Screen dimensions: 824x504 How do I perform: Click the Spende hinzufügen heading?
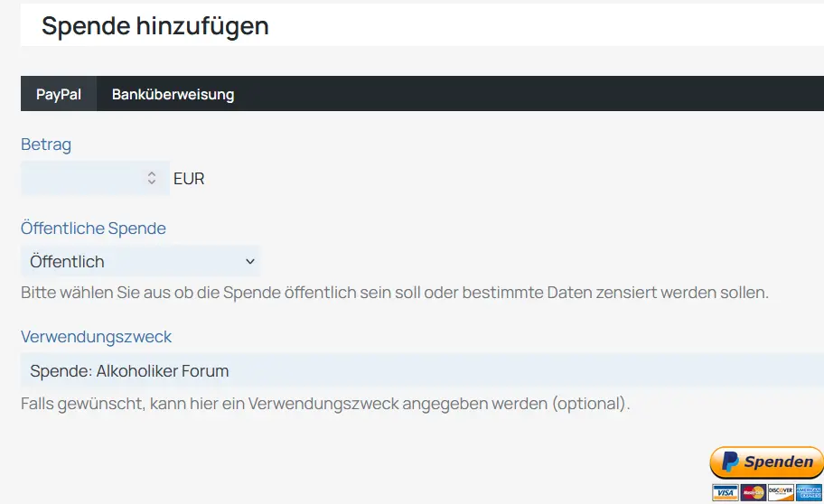[155, 26]
